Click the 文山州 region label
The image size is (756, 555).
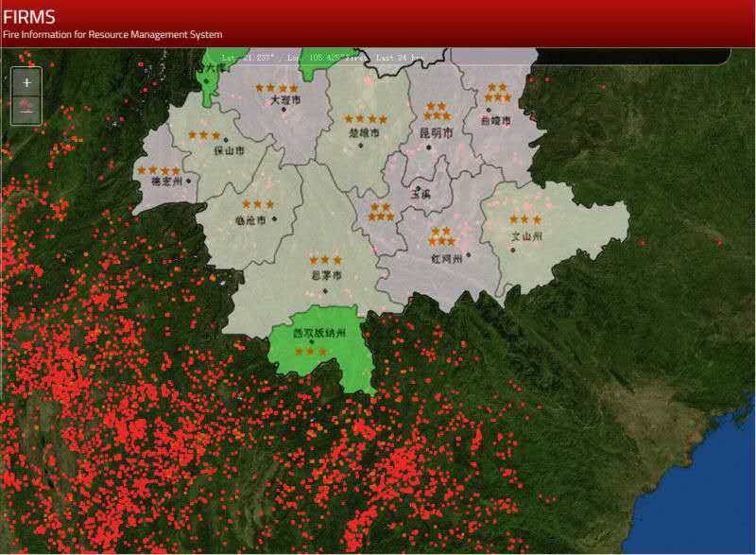525,236
